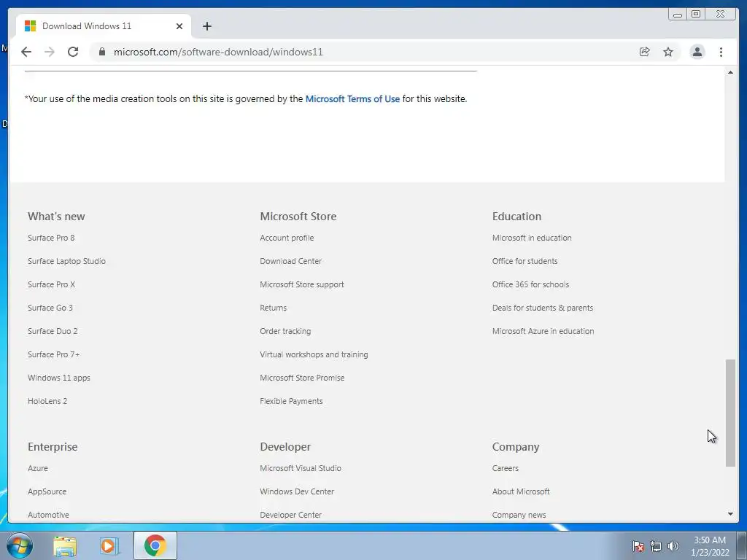Open Office 365 for schools
The width and height of the screenshot is (747, 560).
(x=531, y=284)
